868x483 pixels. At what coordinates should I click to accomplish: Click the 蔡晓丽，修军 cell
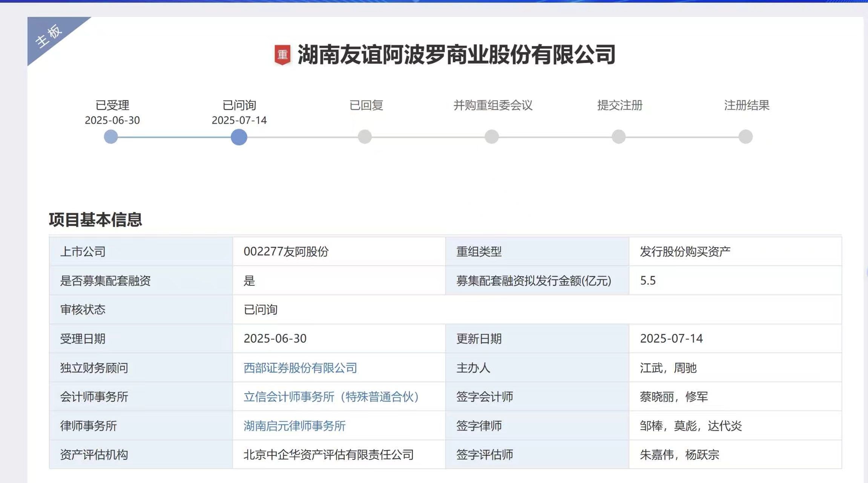(735, 397)
